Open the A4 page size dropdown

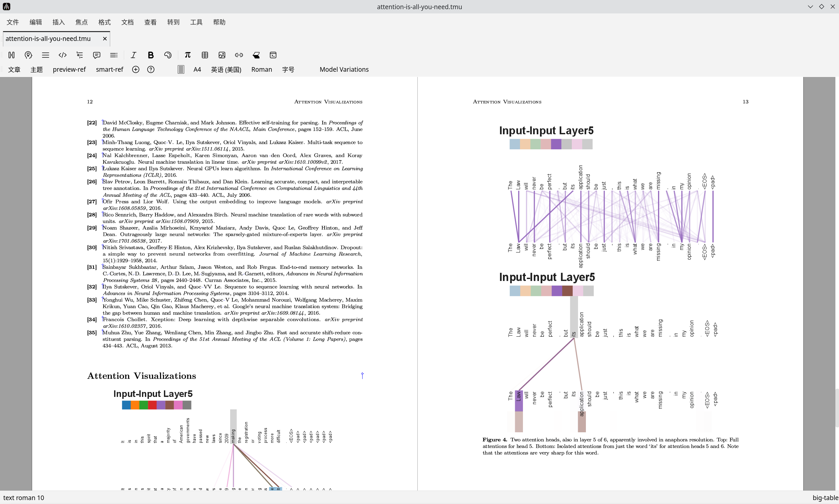click(197, 70)
